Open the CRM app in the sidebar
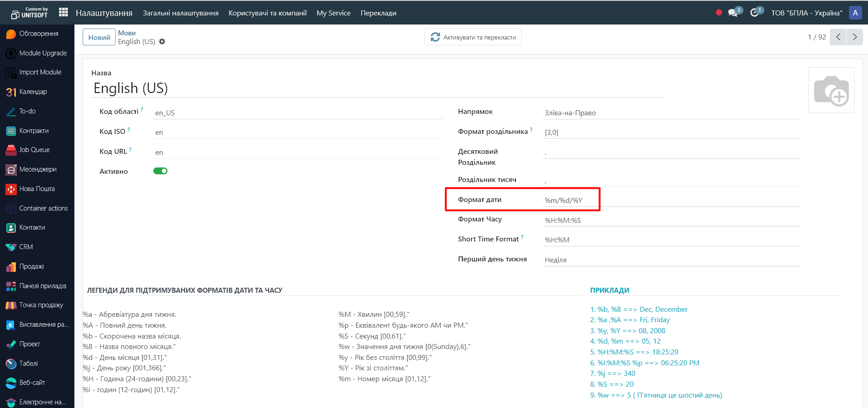The width and height of the screenshot is (868, 408). 26,247
